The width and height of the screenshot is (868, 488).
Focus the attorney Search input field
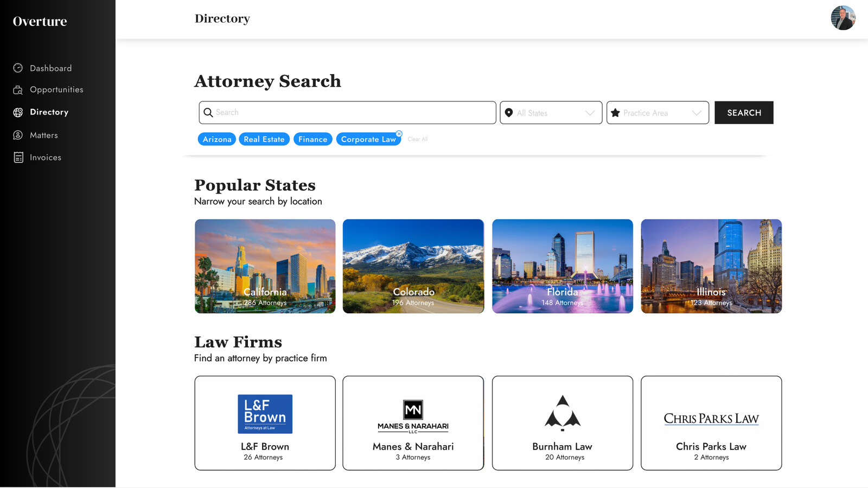(347, 113)
